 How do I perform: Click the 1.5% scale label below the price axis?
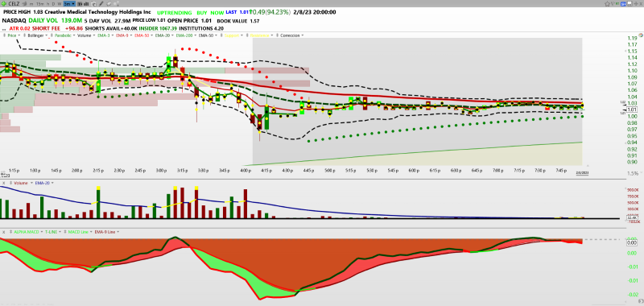coord(633,173)
